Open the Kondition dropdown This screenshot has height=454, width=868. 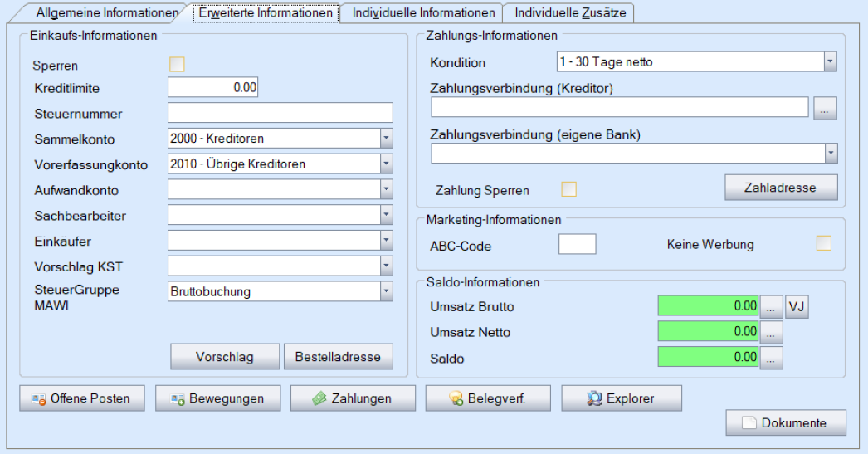tap(830, 61)
